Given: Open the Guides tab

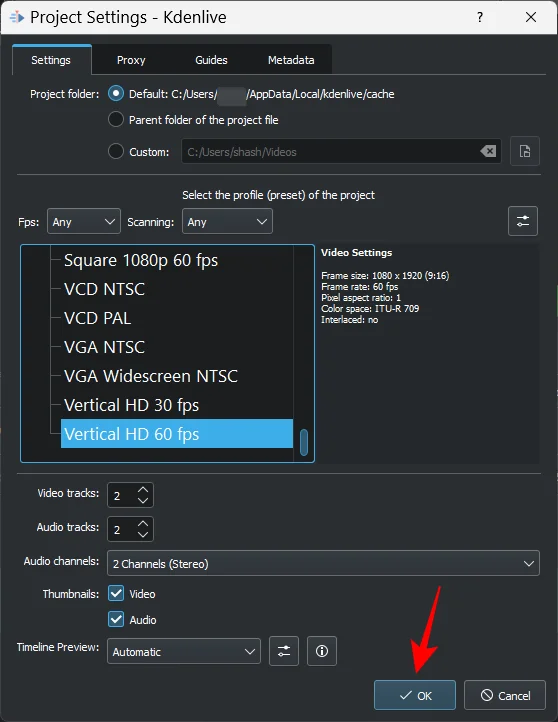Looking at the screenshot, I should tap(211, 60).
